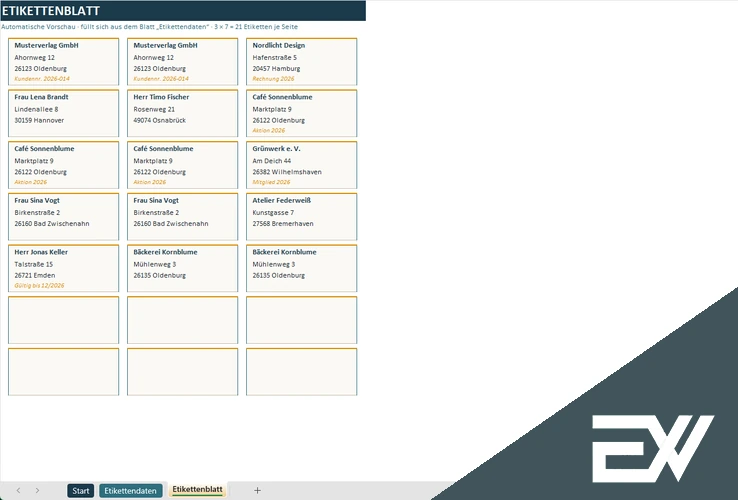Screen dimensions: 738x500
Task: Select the Grünwerk e. V. label name
Action: click(276, 149)
